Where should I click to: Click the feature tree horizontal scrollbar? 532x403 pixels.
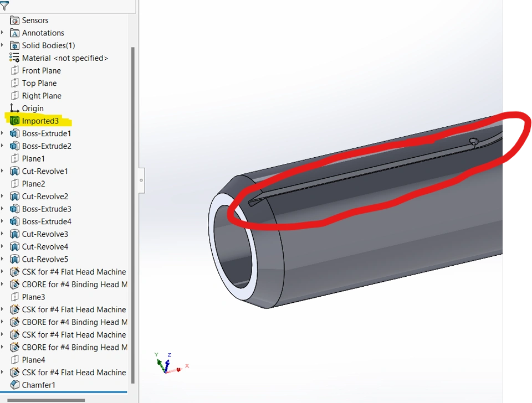click(x=46, y=400)
